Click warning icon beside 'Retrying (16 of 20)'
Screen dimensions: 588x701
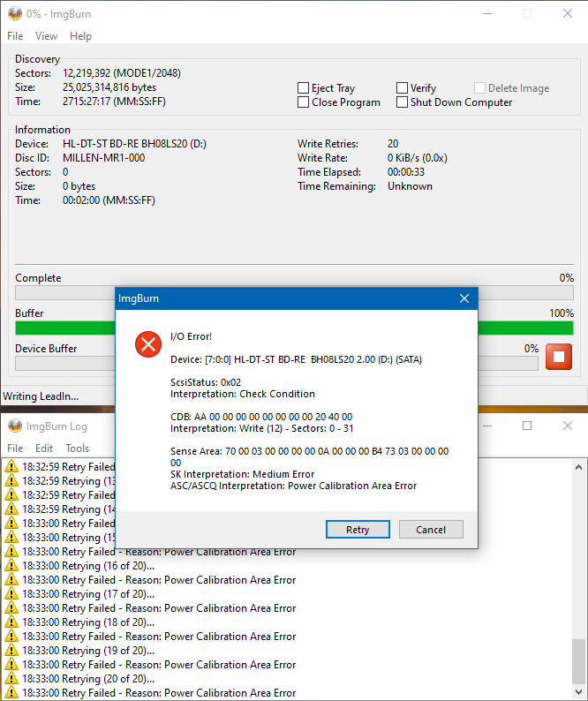click(11, 566)
